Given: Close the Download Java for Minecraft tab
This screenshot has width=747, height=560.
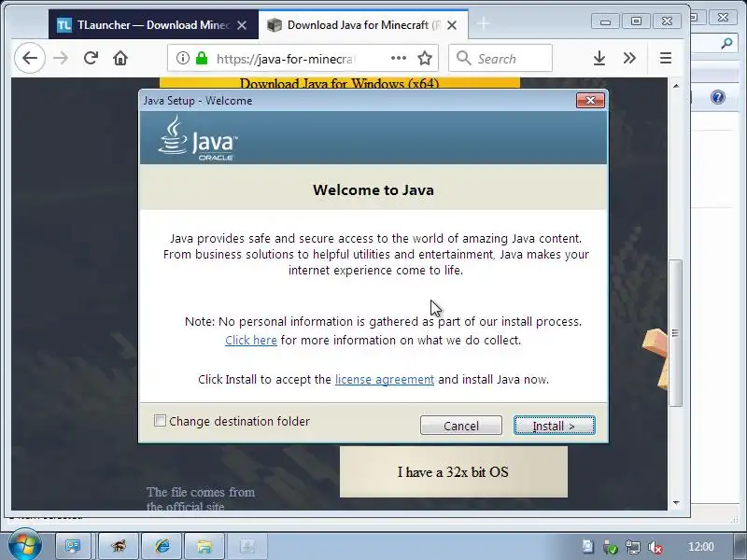Looking at the screenshot, I should pyautogui.click(x=452, y=25).
